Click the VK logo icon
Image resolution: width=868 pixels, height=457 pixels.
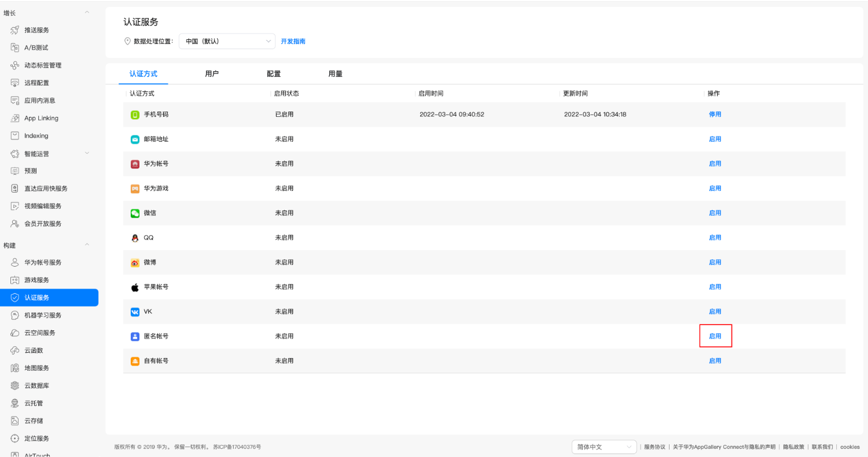[135, 312]
